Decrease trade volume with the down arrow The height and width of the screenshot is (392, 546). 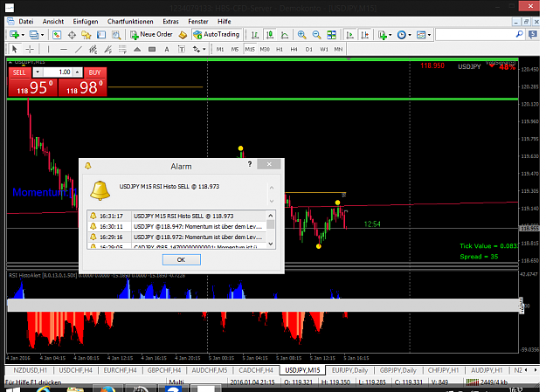pos(38,72)
